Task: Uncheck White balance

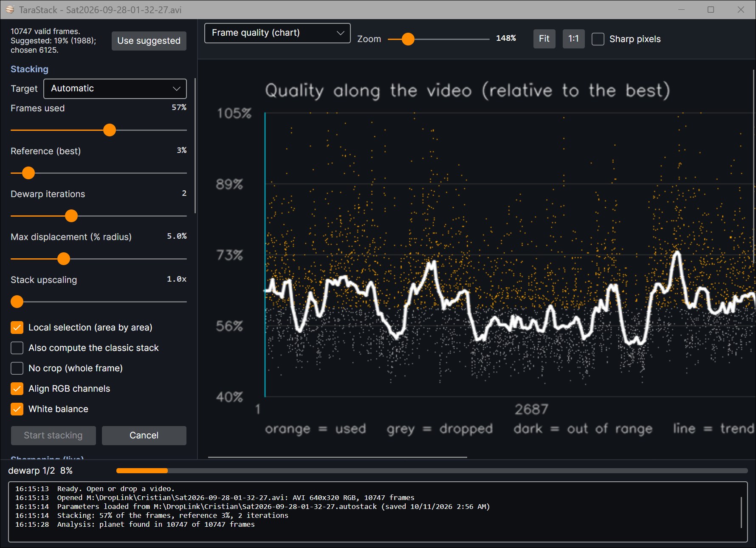Action: point(17,409)
